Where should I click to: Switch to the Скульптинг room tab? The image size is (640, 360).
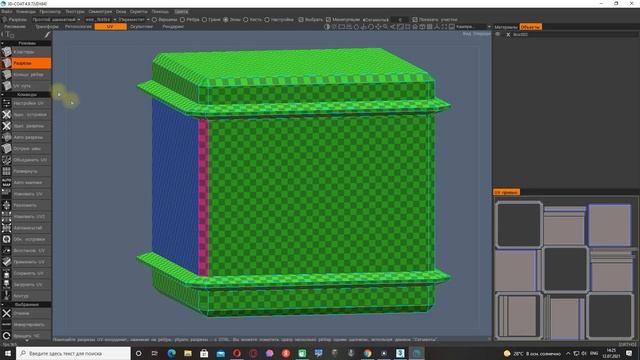pyautogui.click(x=142, y=27)
